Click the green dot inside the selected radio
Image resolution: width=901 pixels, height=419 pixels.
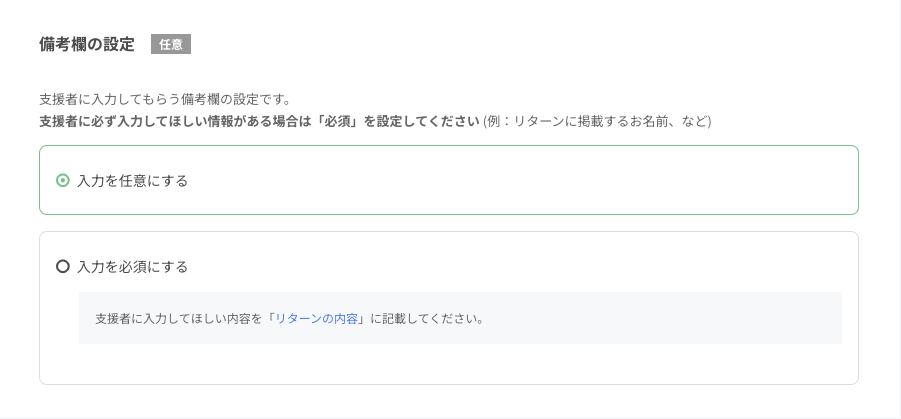(63, 181)
